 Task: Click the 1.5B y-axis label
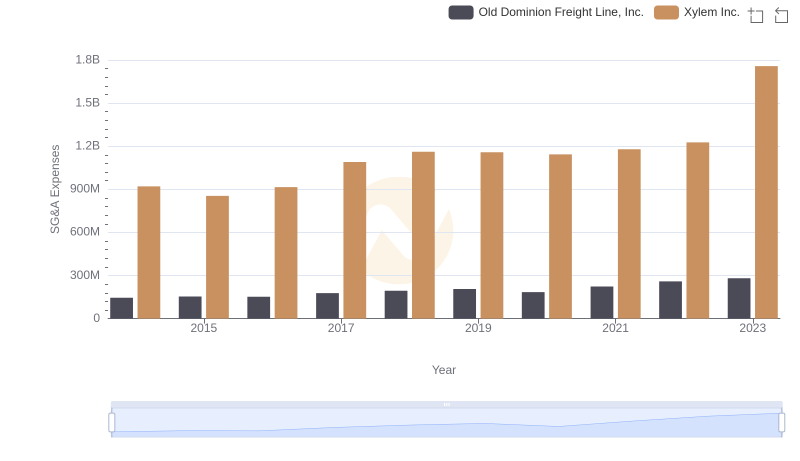(88, 103)
